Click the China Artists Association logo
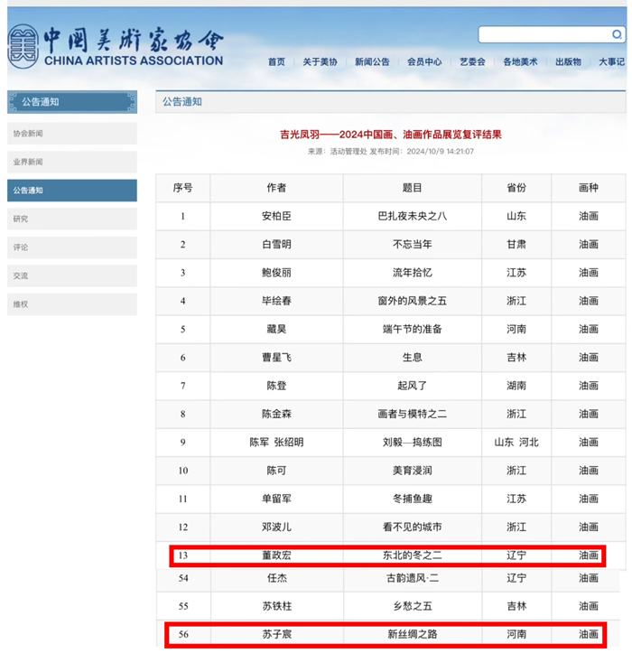632x672 pixels. 115,46
